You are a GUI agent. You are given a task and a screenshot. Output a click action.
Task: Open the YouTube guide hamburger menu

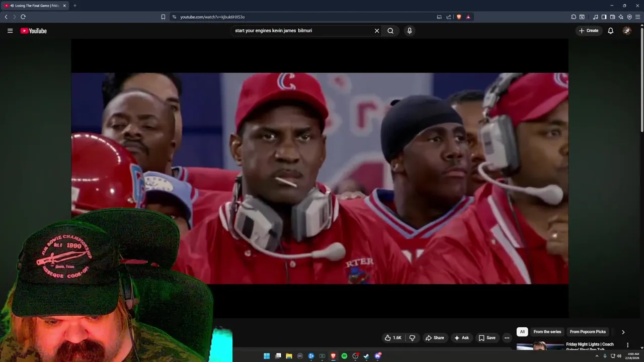(x=10, y=31)
